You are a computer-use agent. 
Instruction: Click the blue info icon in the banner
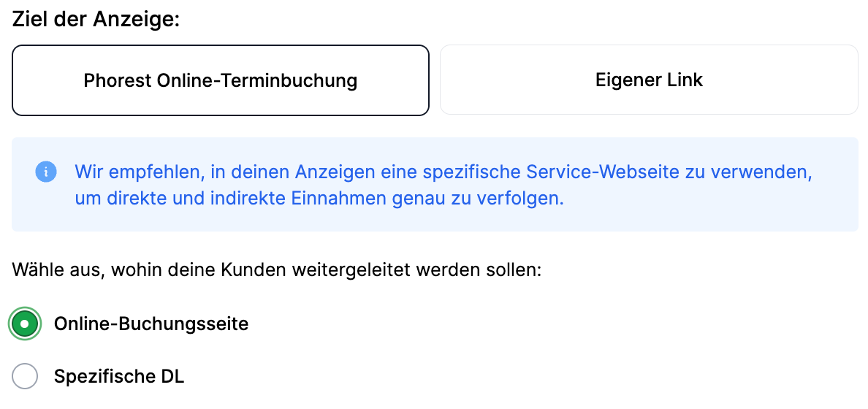point(45,172)
